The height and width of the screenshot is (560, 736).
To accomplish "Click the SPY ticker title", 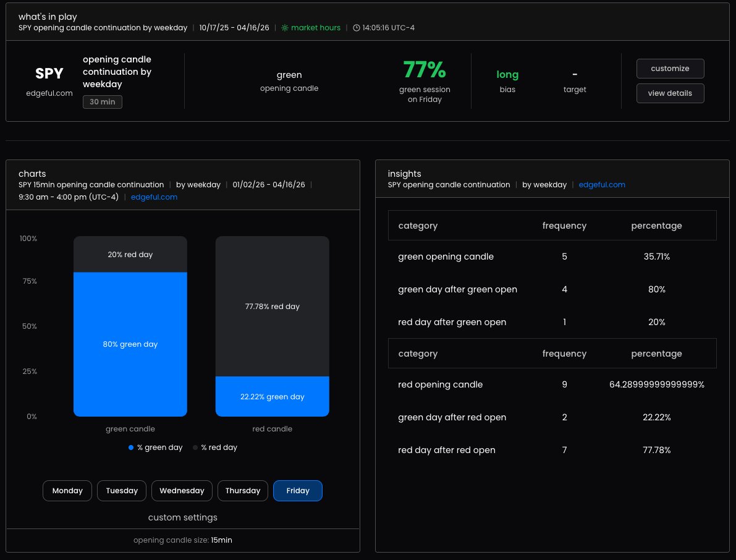I will point(49,73).
